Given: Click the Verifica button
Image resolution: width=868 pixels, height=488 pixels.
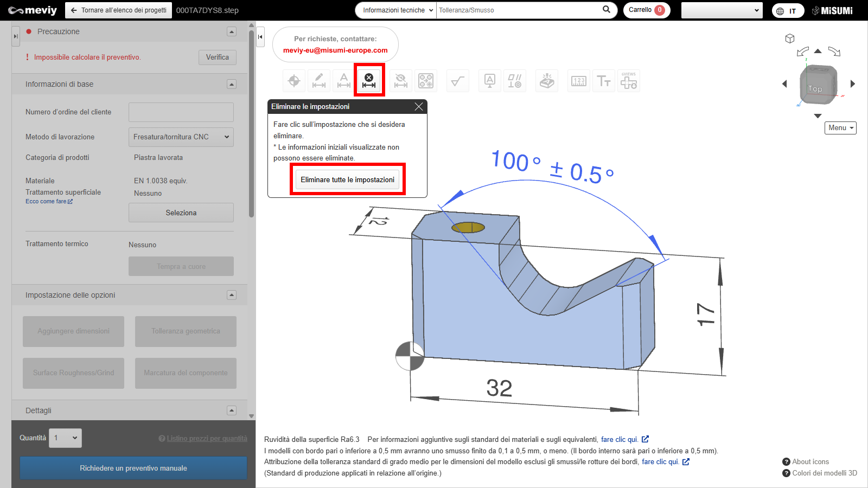Looking at the screenshot, I should [218, 57].
